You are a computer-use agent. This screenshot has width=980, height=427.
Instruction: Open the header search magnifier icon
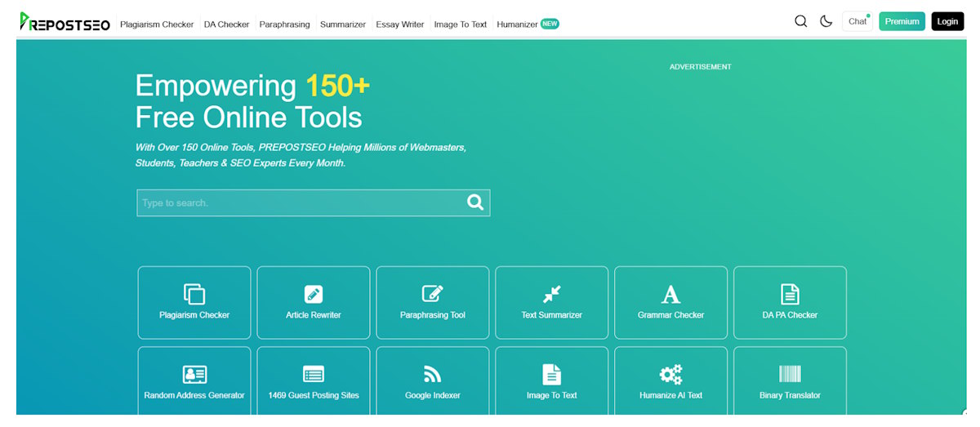(x=800, y=21)
